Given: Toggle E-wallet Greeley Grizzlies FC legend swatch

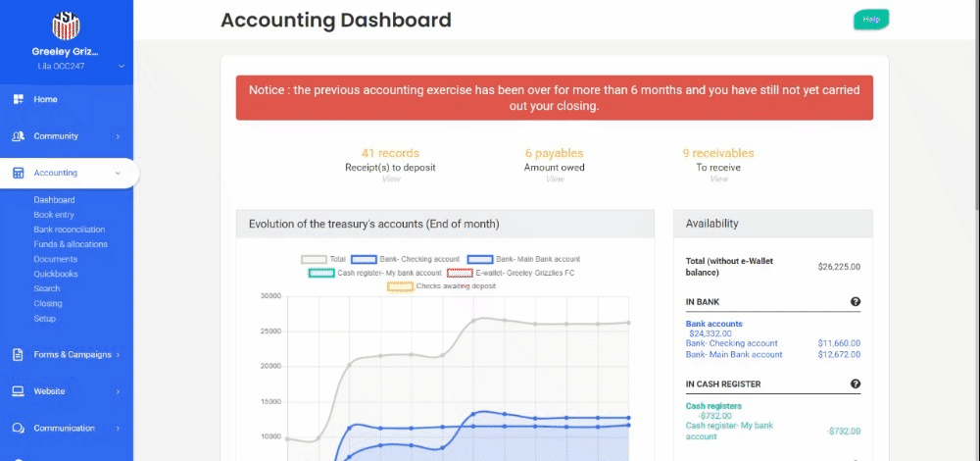Looking at the screenshot, I should point(461,273).
